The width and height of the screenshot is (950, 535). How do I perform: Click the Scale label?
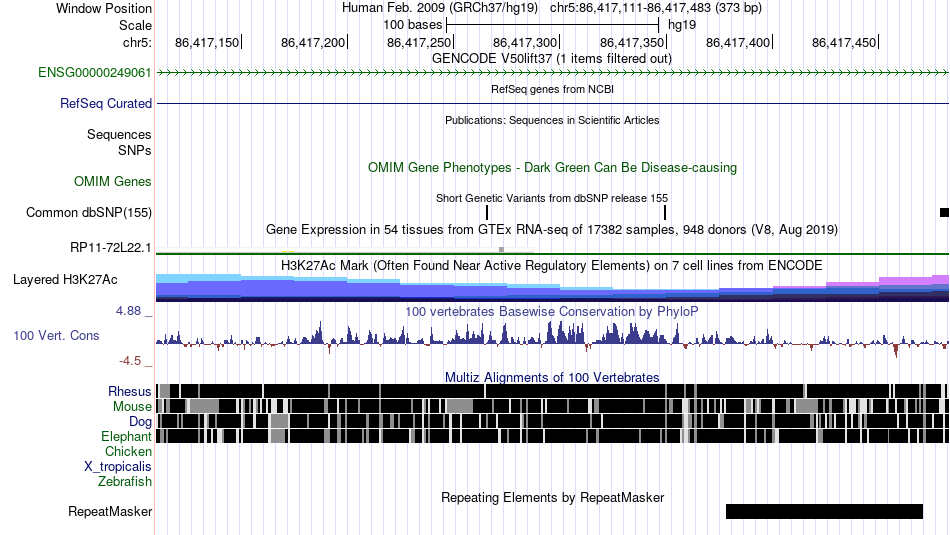(135, 25)
